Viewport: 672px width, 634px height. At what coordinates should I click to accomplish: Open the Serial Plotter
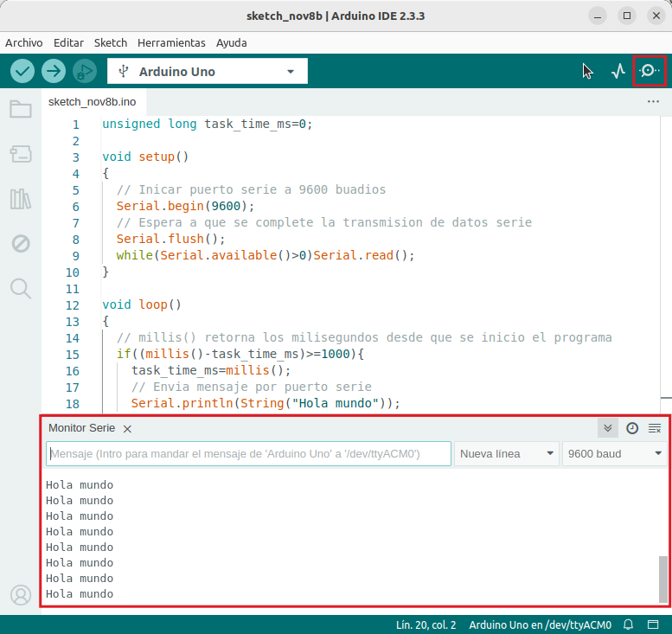click(618, 71)
